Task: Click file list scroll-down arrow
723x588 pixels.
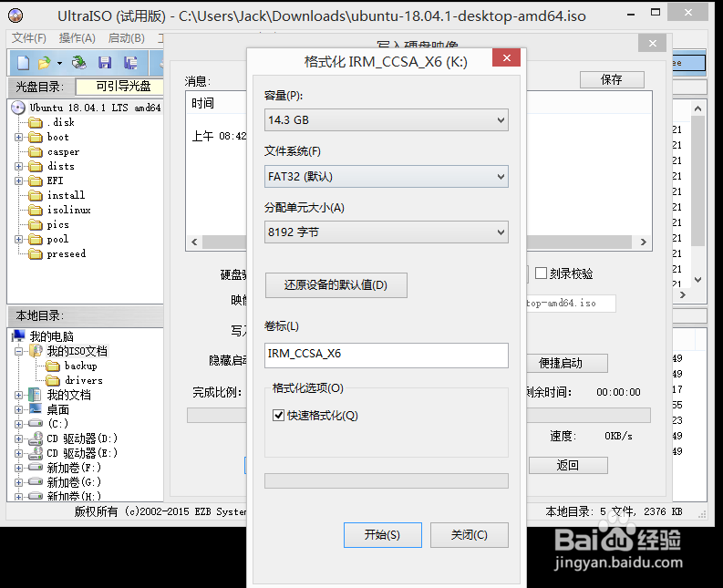Action: click(698, 280)
